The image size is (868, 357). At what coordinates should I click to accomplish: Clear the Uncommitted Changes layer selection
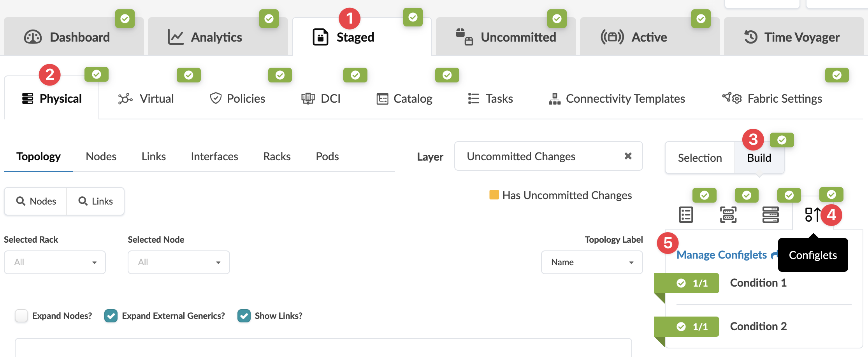628,156
